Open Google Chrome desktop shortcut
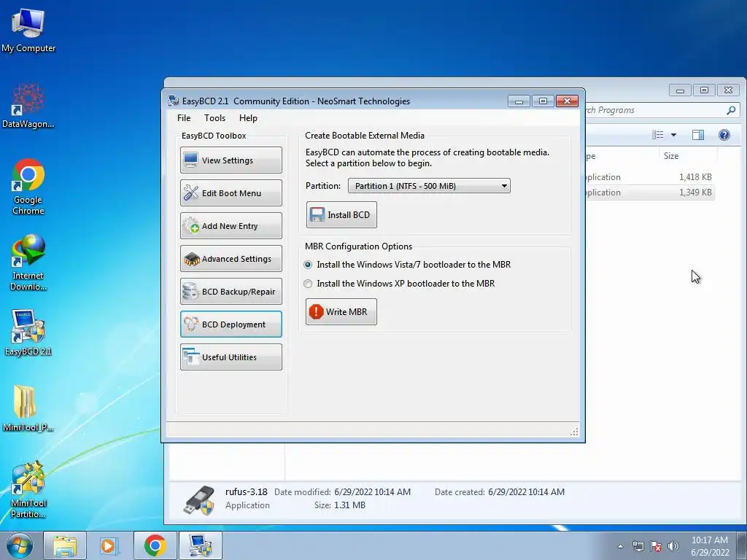This screenshot has height=560, width=747. coord(28,187)
